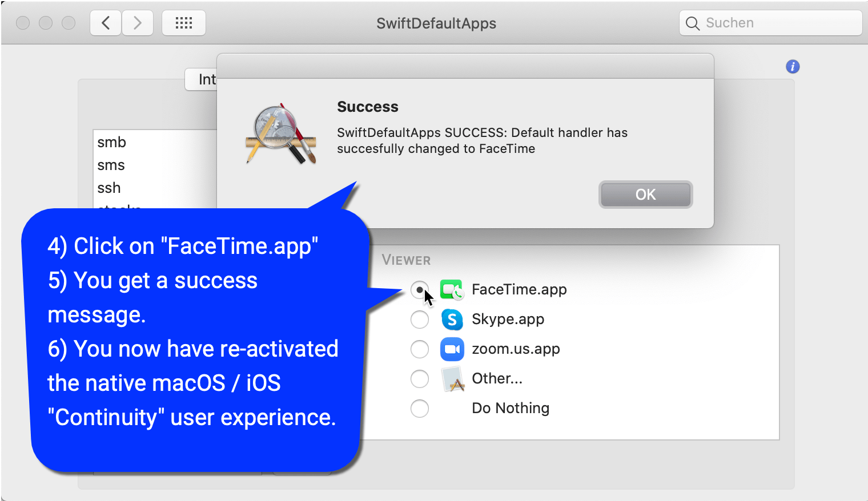Select the FaceTime.app radio button
This screenshot has height=501, width=868.
[x=420, y=290]
